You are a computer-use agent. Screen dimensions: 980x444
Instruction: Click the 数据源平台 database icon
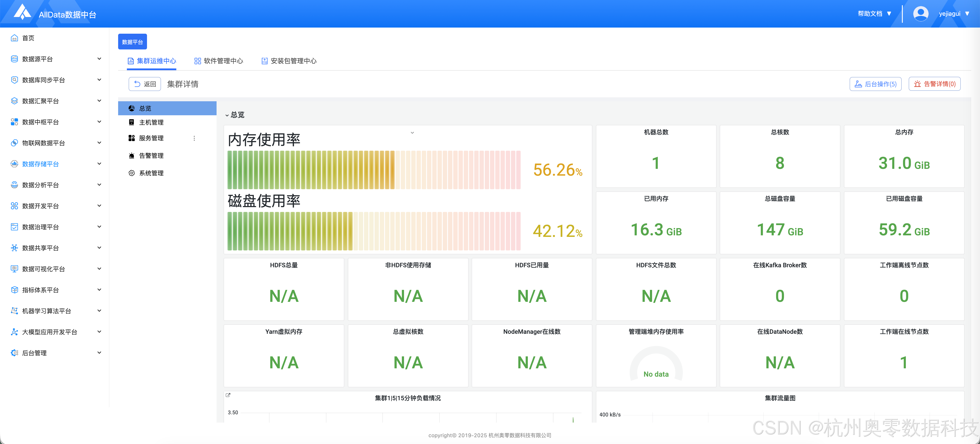point(14,59)
